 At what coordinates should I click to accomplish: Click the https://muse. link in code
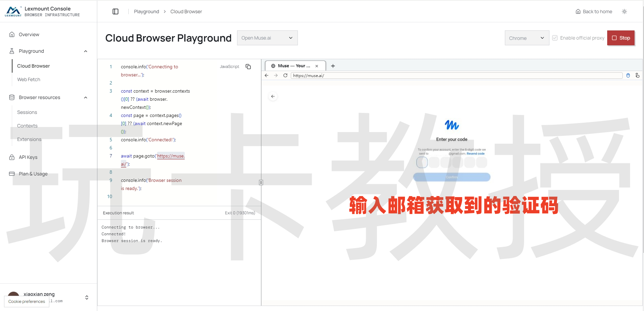pyautogui.click(x=171, y=156)
